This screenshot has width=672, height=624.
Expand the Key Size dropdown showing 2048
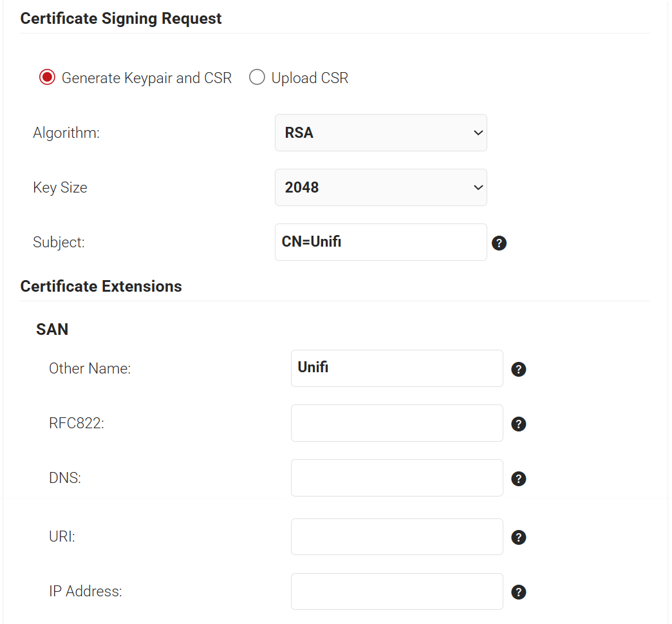[380, 187]
